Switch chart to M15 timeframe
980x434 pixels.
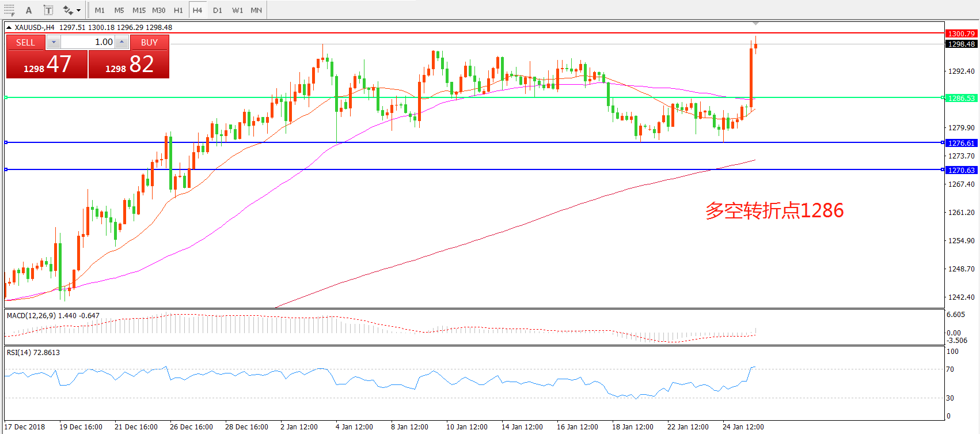(x=139, y=10)
